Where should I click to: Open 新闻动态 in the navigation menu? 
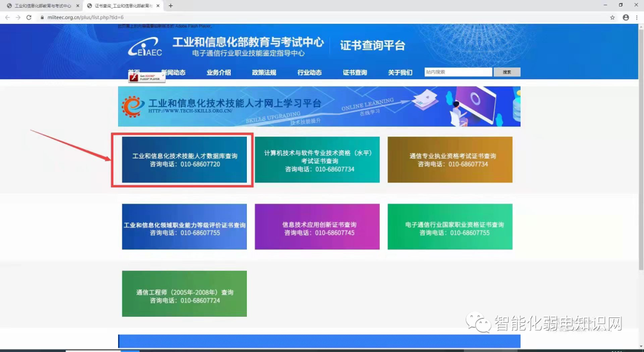tap(174, 72)
